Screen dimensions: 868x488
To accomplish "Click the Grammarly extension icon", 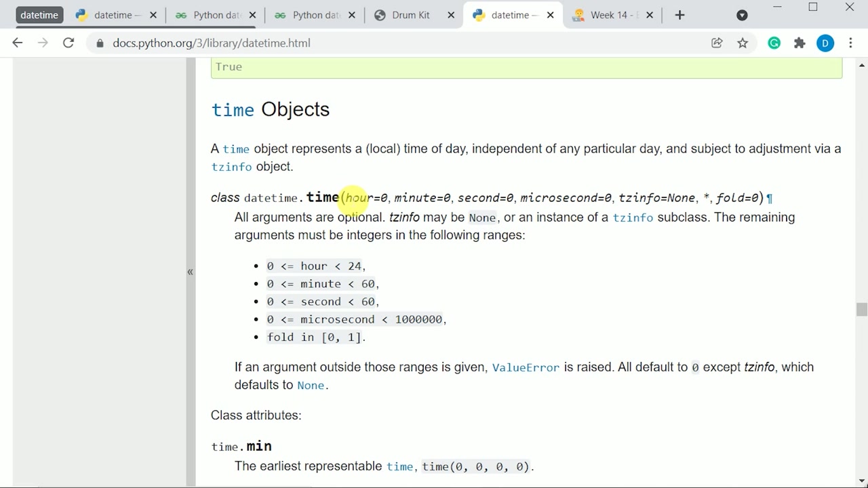I will pyautogui.click(x=774, y=43).
